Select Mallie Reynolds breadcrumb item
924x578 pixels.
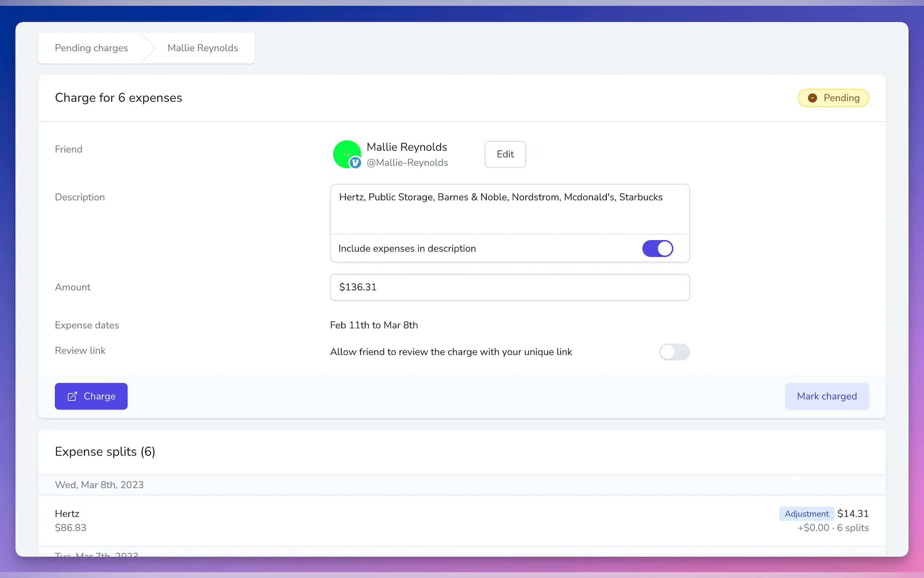pyautogui.click(x=203, y=48)
